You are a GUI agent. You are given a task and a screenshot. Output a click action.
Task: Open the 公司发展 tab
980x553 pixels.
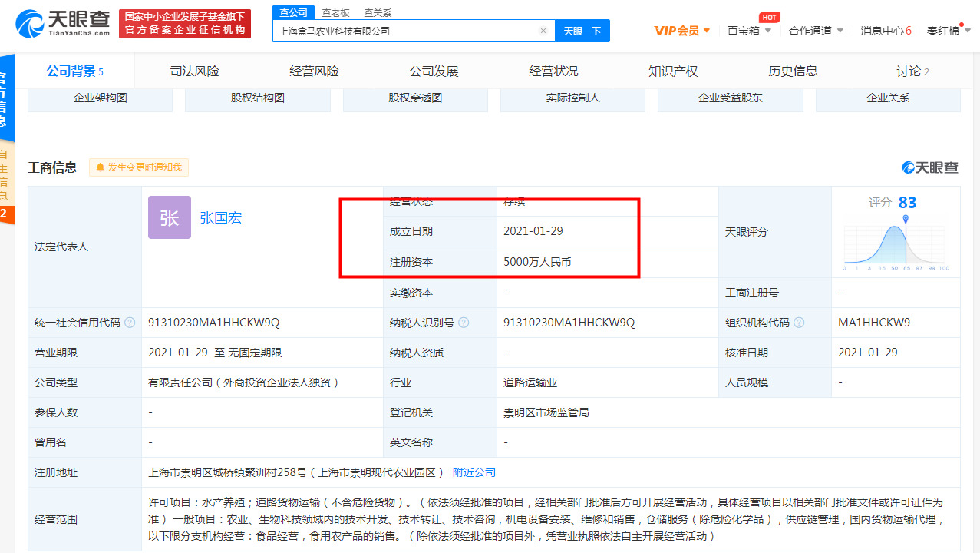[x=434, y=71]
